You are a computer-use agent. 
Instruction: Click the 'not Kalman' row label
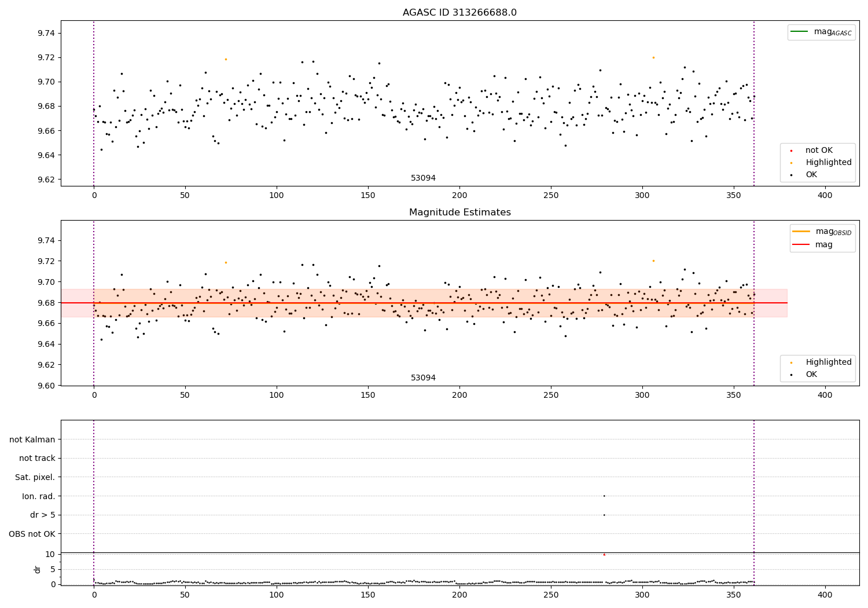coord(32,440)
